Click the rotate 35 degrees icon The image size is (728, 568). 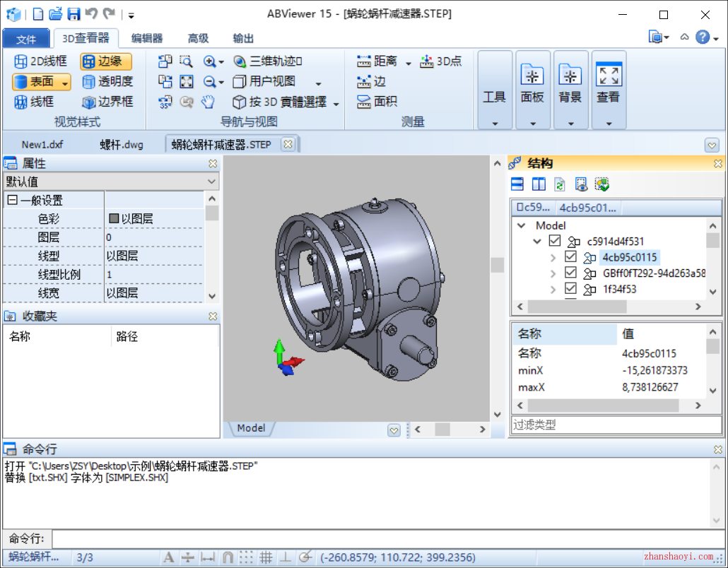pyautogui.click(x=165, y=102)
